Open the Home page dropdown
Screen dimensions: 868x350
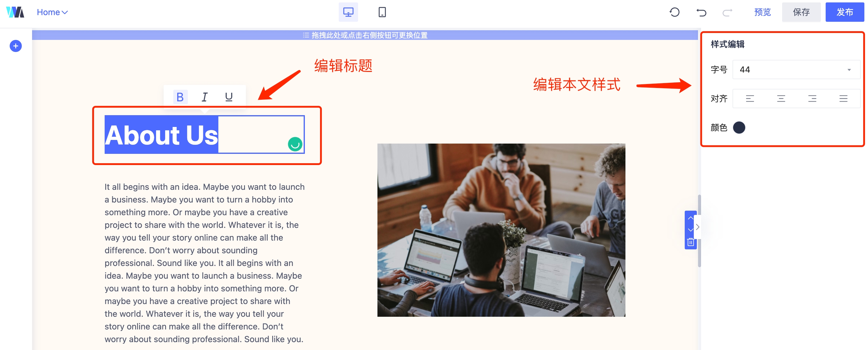(52, 12)
